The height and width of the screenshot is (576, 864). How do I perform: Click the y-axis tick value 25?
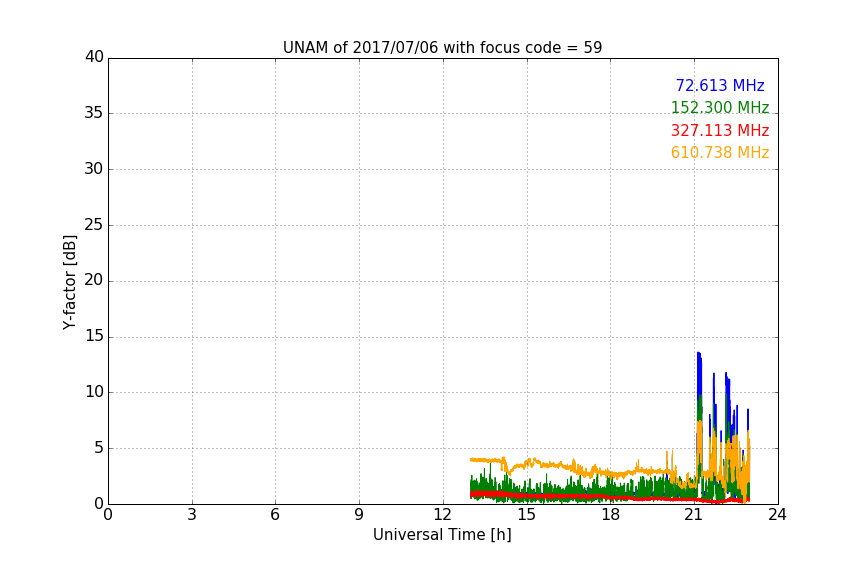(x=94, y=225)
